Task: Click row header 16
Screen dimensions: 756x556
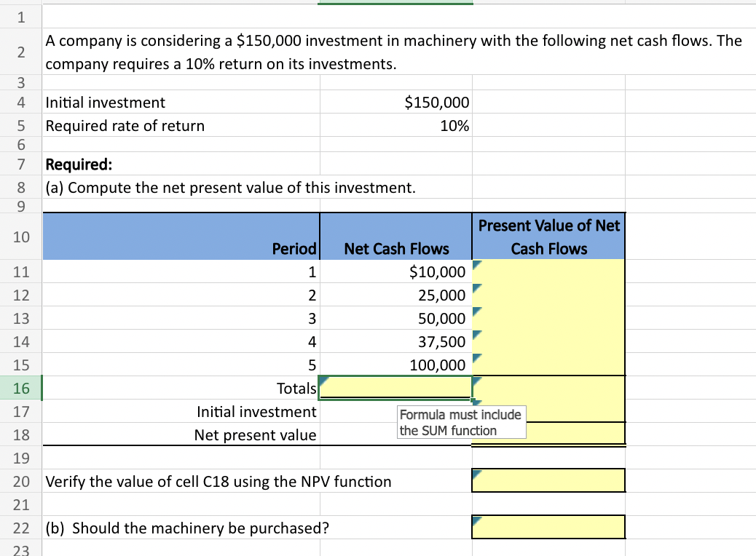Action: point(20,388)
